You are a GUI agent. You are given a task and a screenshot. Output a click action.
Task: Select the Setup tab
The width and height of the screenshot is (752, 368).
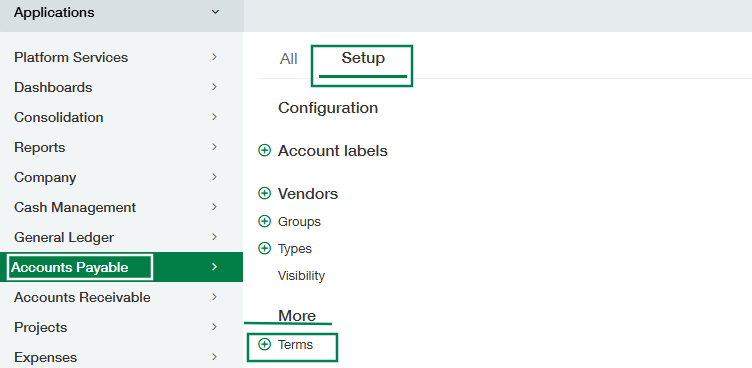click(363, 58)
